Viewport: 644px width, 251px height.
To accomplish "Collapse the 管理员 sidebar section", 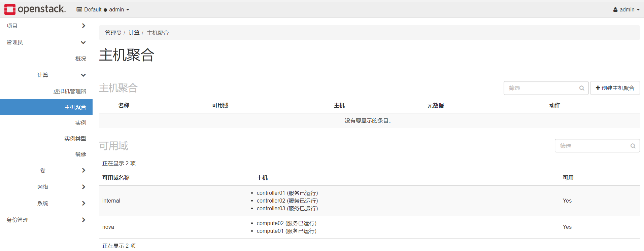I will pyautogui.click(x=46, y=42).
